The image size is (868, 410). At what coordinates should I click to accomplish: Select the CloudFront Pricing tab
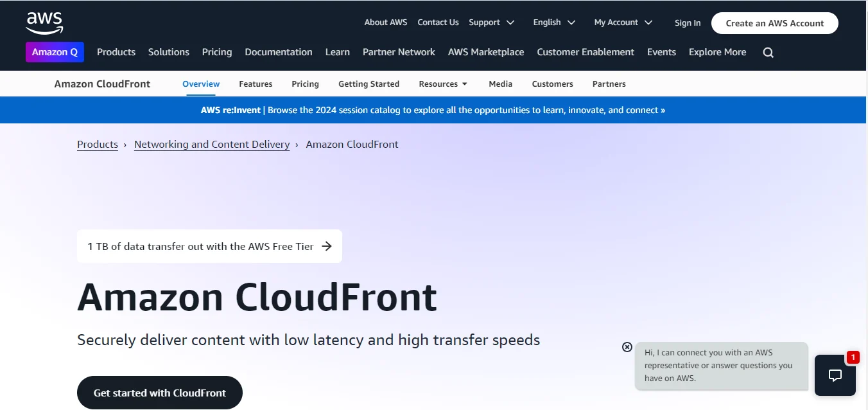305,84
